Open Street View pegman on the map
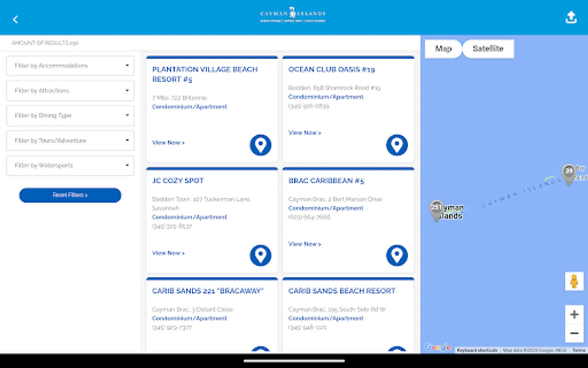The height and width of the screenshot is (368, 588). (574, 281)
